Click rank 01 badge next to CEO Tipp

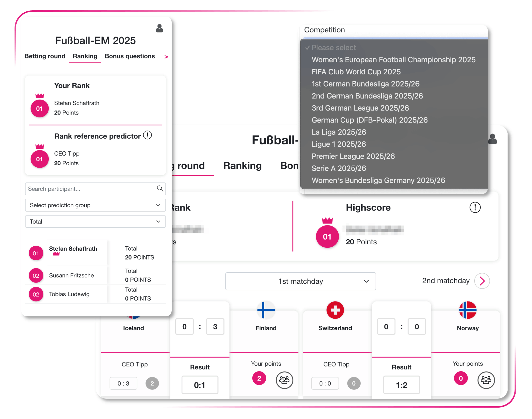(x=39, y=159)
